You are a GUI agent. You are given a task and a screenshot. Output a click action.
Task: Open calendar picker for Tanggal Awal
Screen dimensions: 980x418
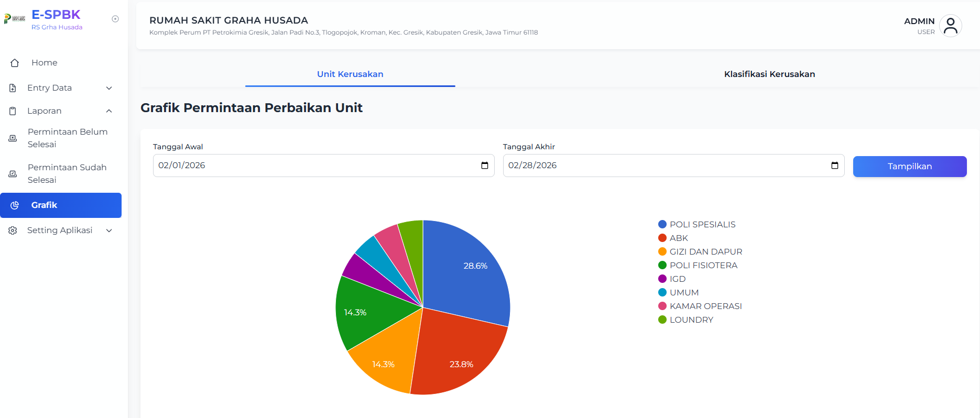485,166
